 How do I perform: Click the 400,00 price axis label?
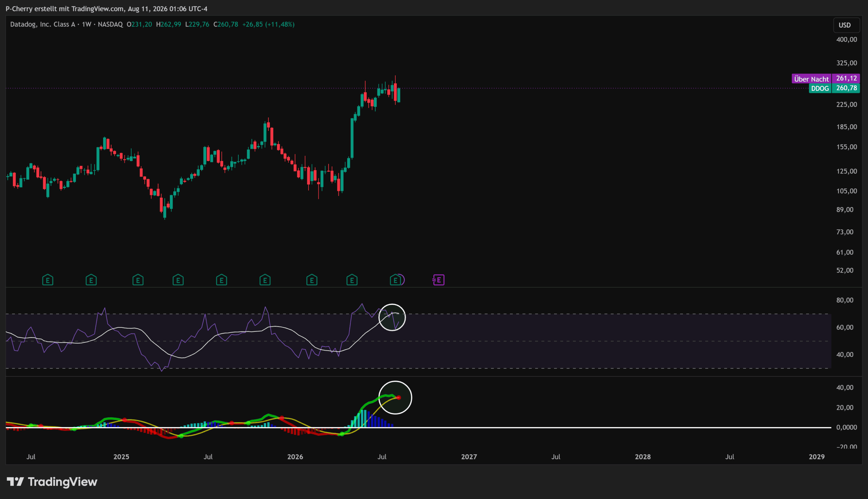[846, 39]
